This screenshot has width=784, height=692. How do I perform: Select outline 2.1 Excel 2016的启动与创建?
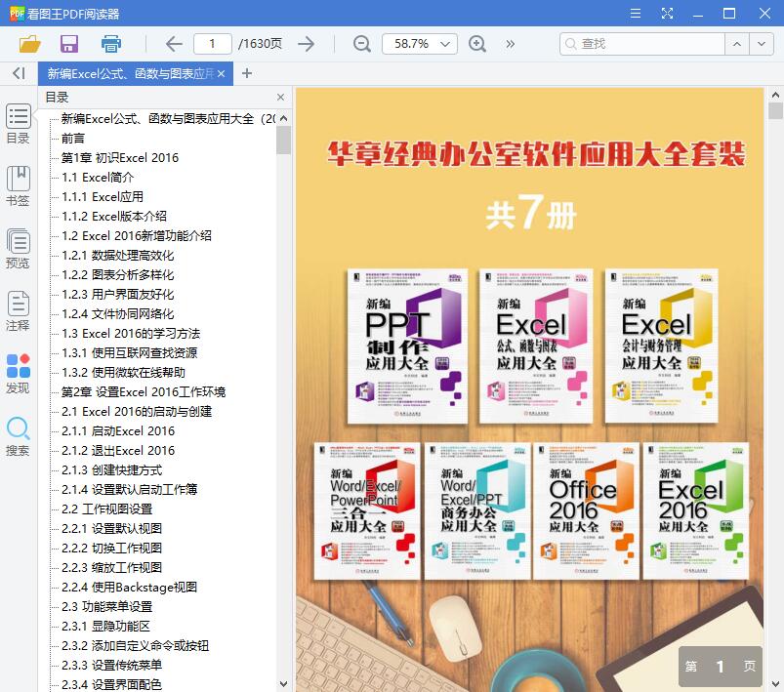click(x=137, y=411)
